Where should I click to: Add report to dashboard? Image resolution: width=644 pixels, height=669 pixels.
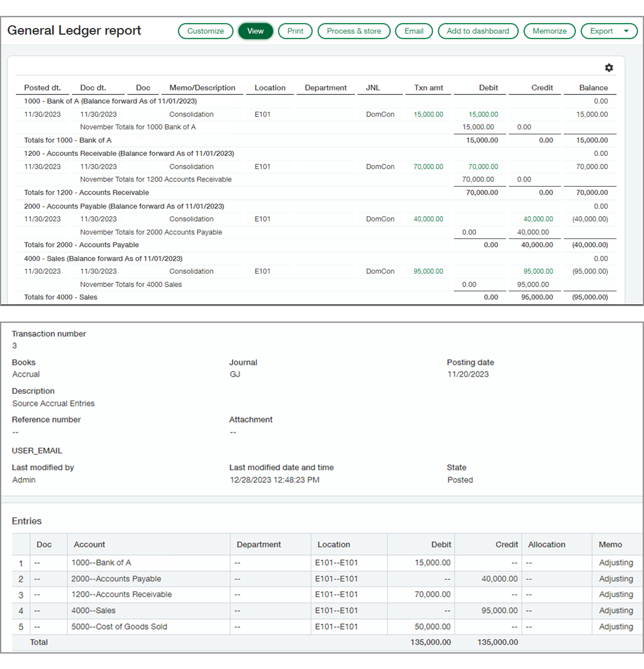point(478,31)
